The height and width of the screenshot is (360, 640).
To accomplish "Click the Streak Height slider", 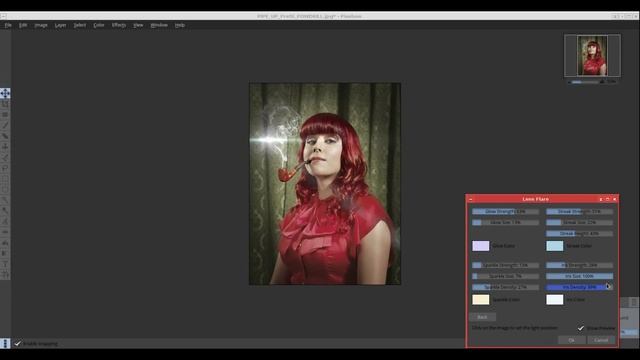I will click(x=580, y=233).
